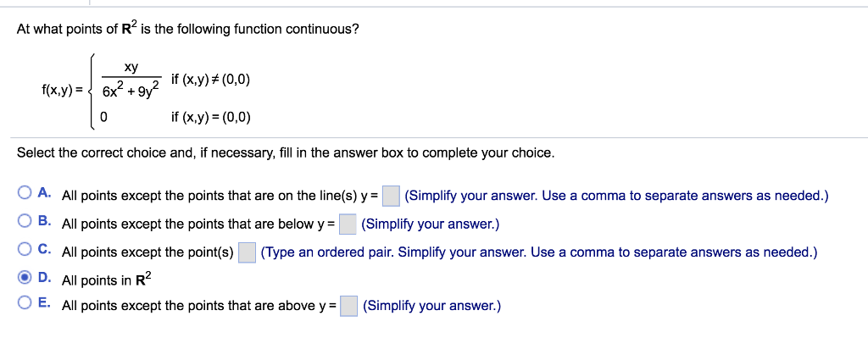Click 'Simplify your answer.' hint beside option B
Viewport: 868px width, 349px height.
[430, 224]
